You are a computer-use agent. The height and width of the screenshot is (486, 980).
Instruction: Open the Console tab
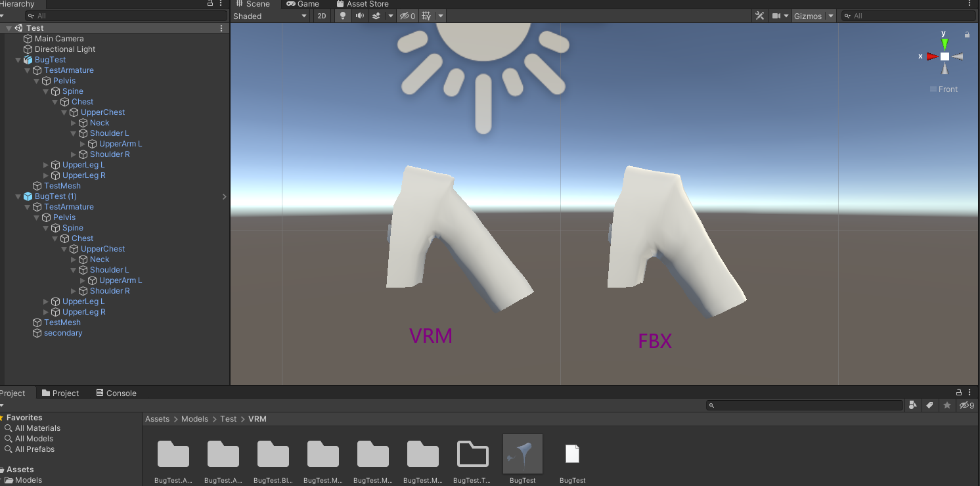click(116, 393)
